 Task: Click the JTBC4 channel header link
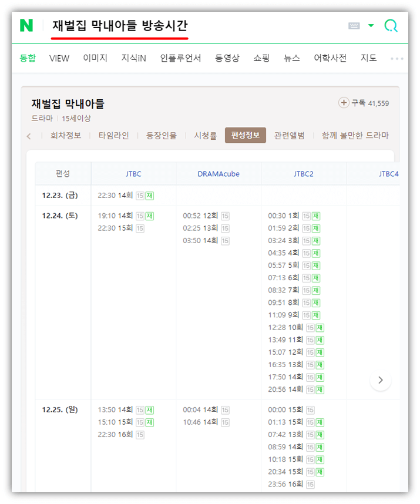point(388,174)
